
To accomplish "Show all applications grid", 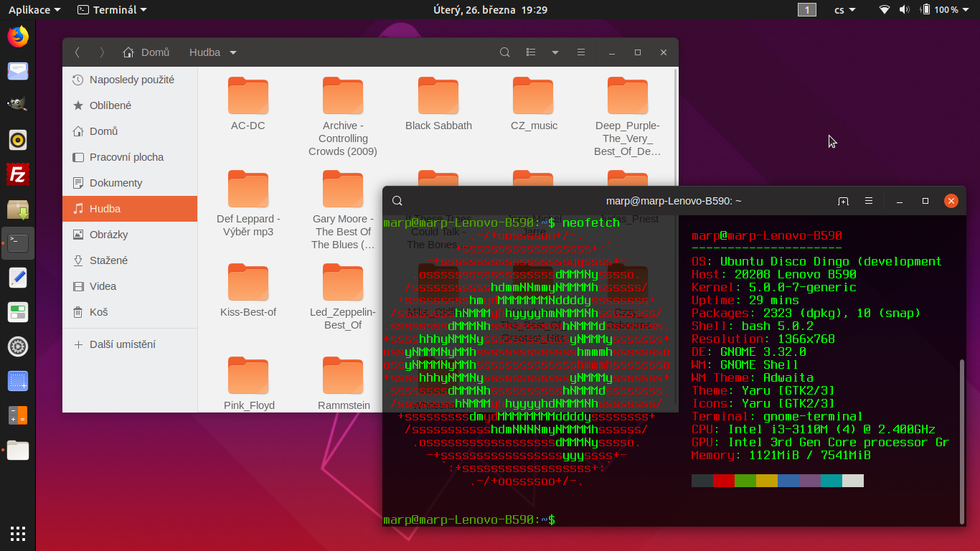I will [x=18, y=533].
